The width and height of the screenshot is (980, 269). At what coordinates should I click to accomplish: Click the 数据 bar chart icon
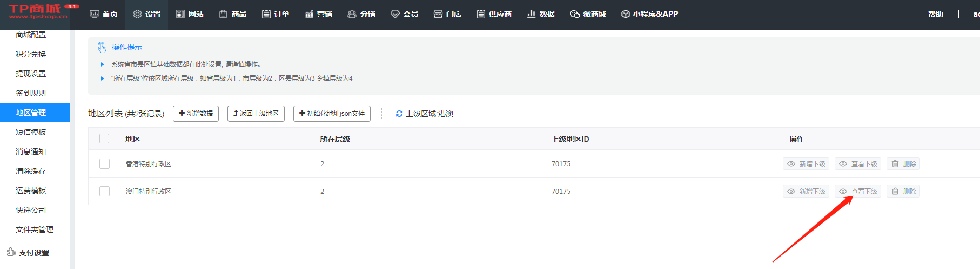pos(531,14)
